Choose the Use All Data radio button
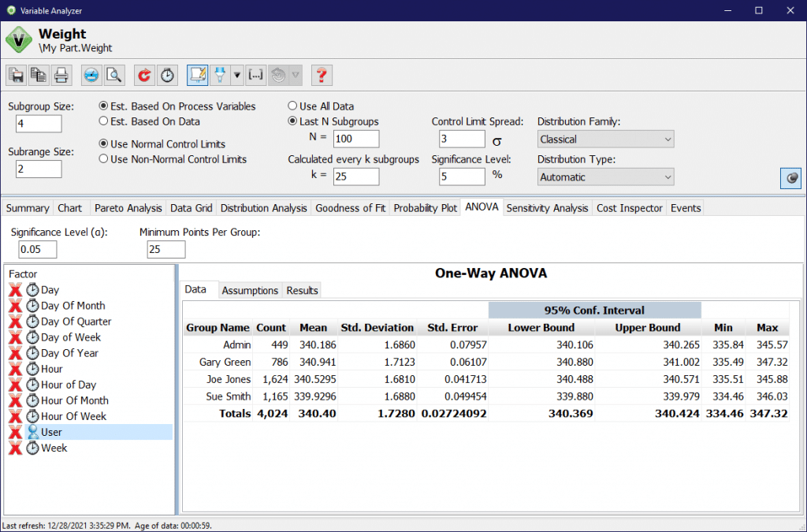 tap(292, 106)
